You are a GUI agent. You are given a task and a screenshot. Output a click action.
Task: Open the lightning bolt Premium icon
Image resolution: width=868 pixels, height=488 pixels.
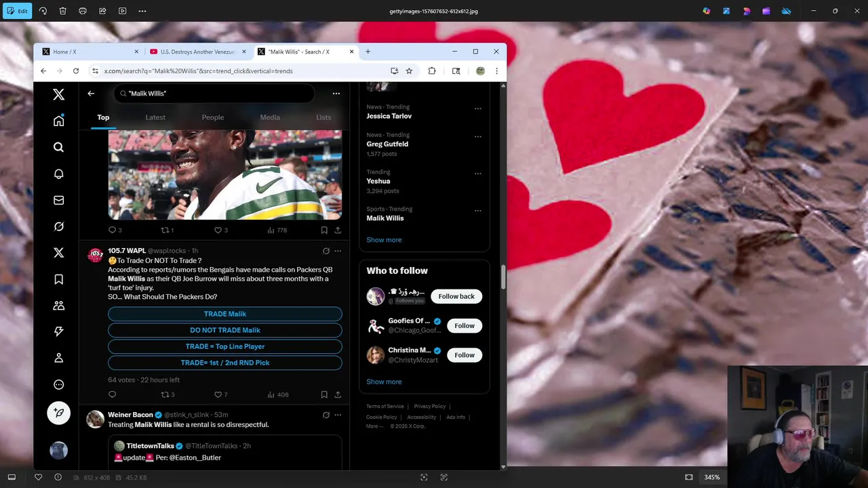pos(59,331)
